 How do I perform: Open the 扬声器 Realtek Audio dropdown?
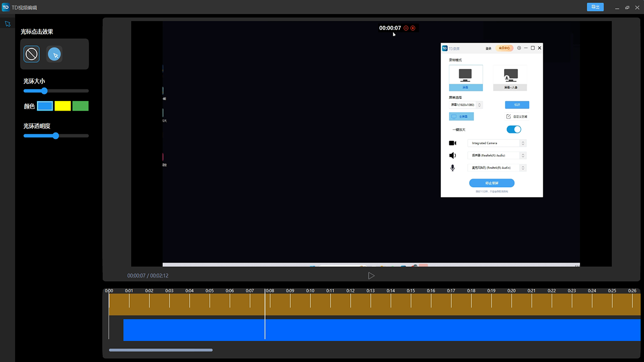click(497, 156)
